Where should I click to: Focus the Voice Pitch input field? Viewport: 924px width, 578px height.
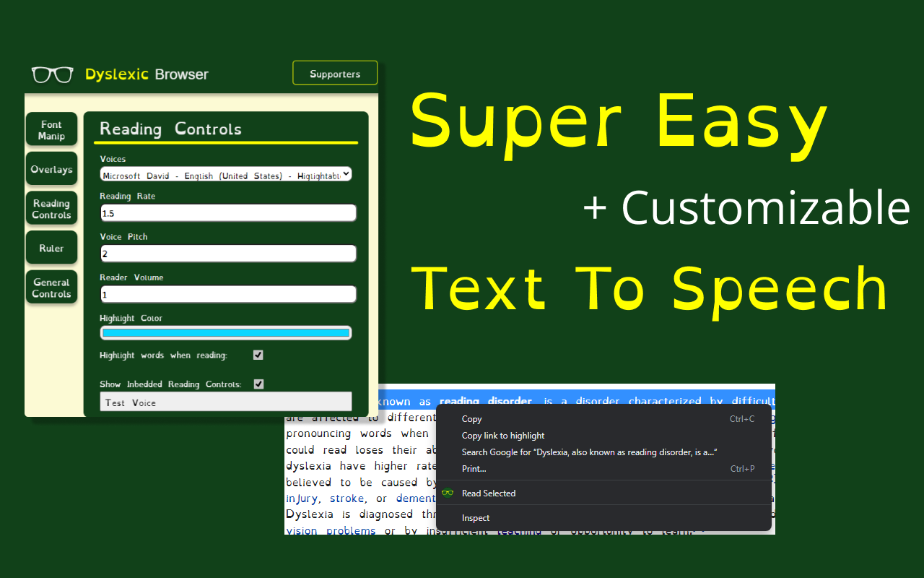228,254
